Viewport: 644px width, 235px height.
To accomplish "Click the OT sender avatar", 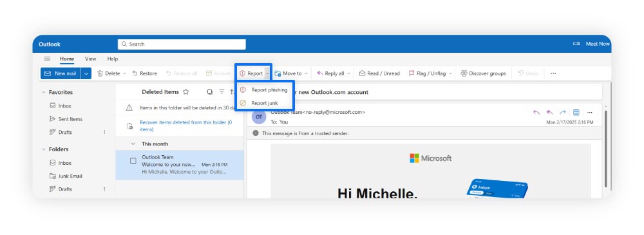I will (x=259, y=117).
